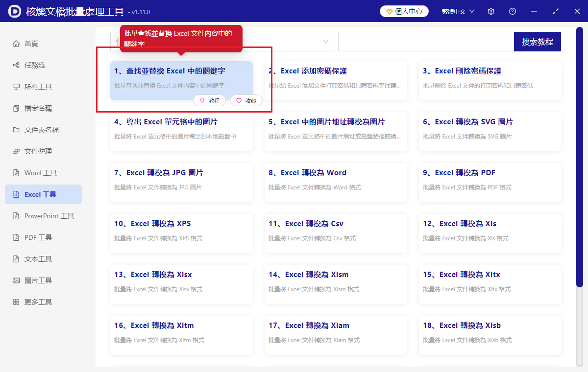The image size is (588, 372).
Task: Click the 首頁 home icon in sidebar
Action: [16, 44]
